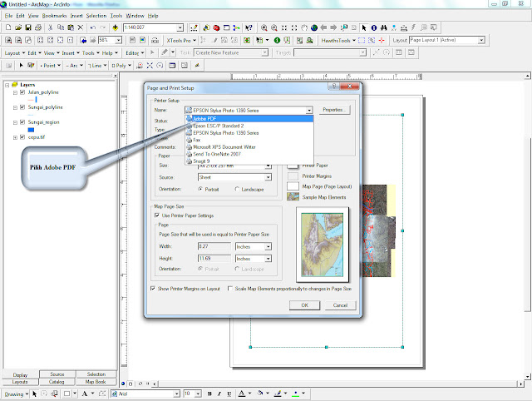Select the Zoom In magnifier tool
The width and height of the screenshot is (532, 401).
[x=264, y=27]
